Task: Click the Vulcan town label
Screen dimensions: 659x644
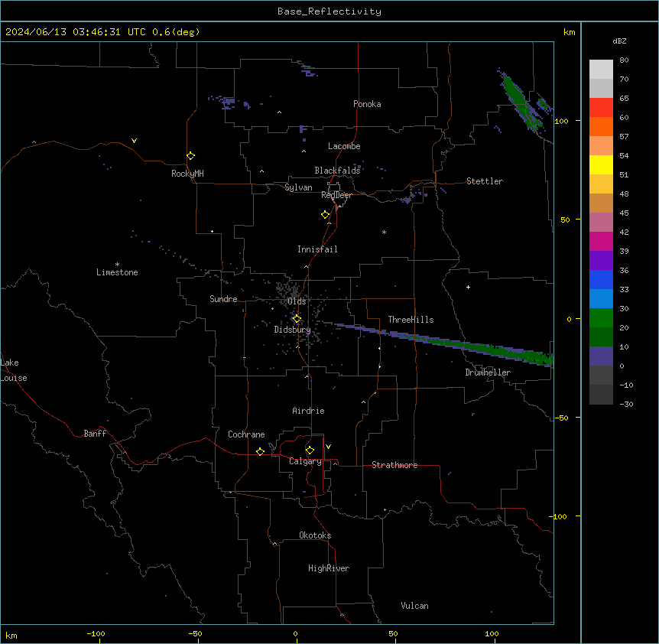Action: pyautogui.click(x=415, y=606)
